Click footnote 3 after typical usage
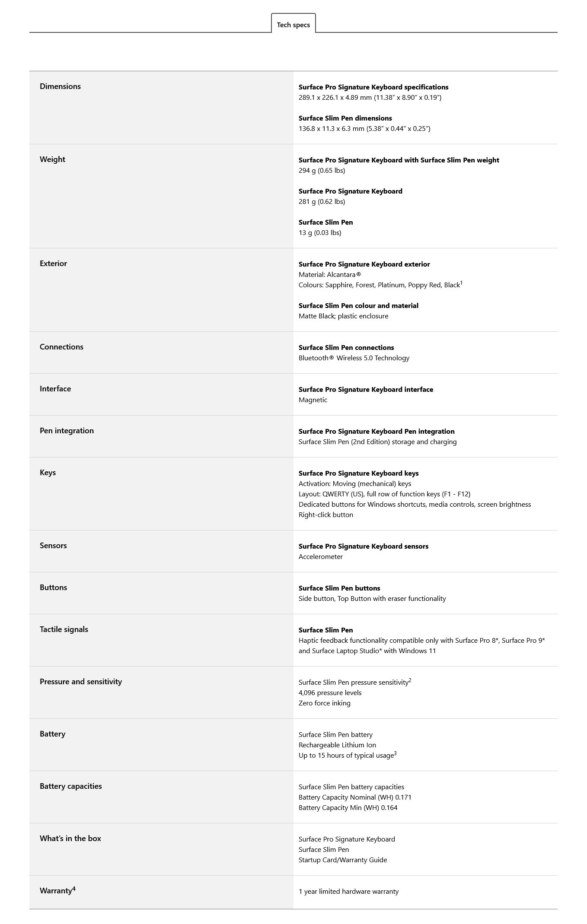 coord(395,753)
